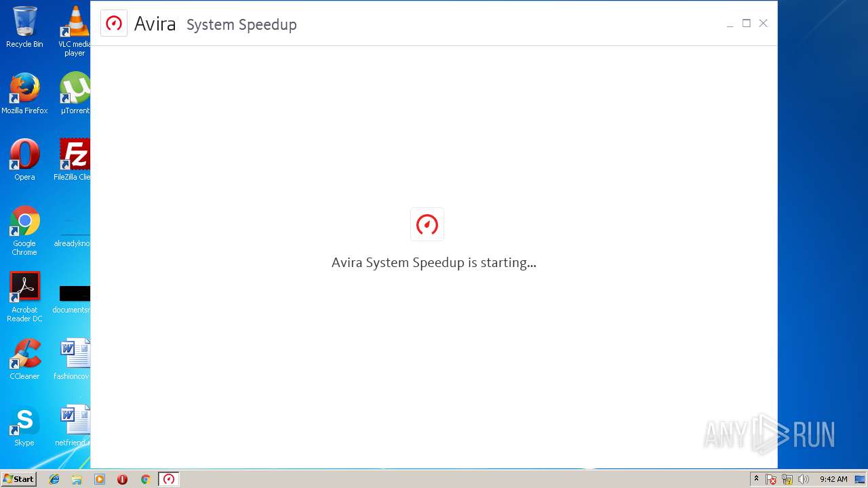This screenshot has width=868, height=488.
Task: Click the 'Avira' brand name in header
Action: pos(155,24)
